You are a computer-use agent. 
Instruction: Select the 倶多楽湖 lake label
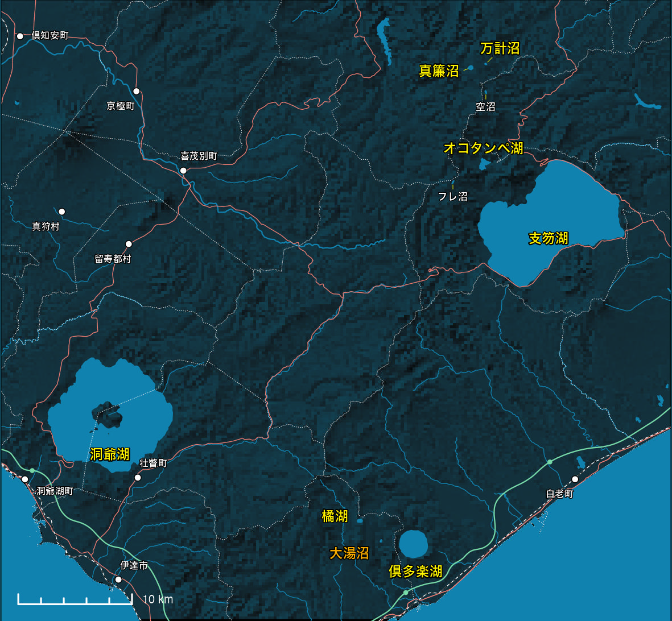415,572
